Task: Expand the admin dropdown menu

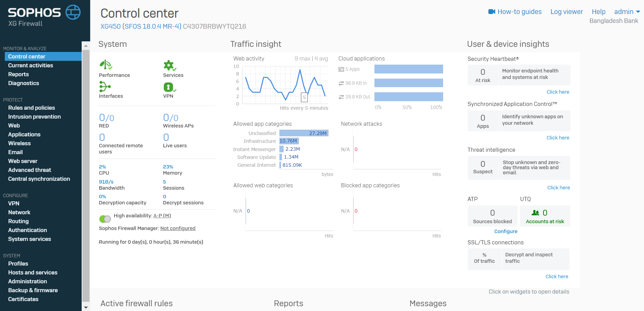Action: click(627, 12)
